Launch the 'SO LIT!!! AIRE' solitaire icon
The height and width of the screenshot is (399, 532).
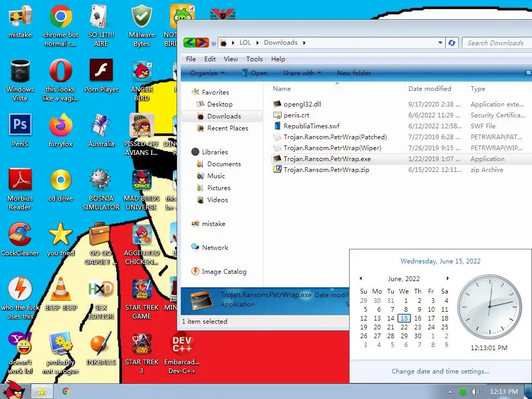(101, 25)
